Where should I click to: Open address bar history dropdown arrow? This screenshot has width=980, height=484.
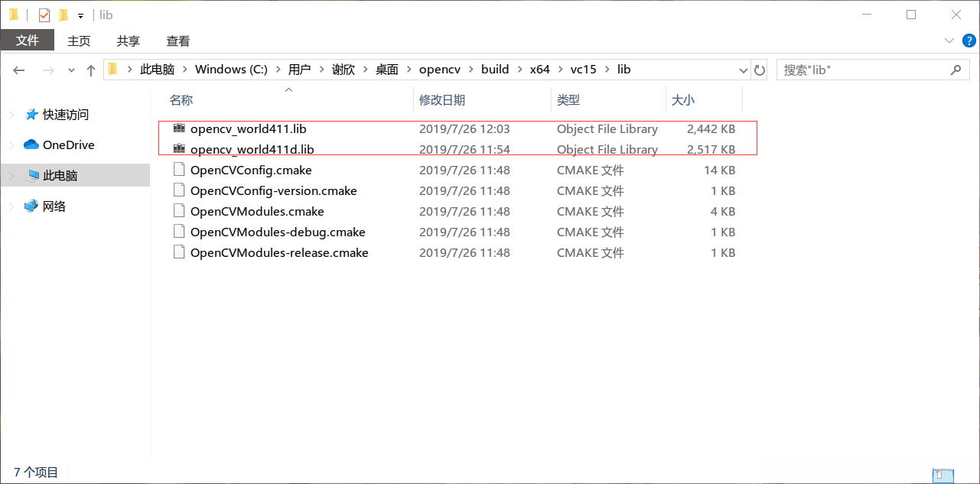click(743, 70)
